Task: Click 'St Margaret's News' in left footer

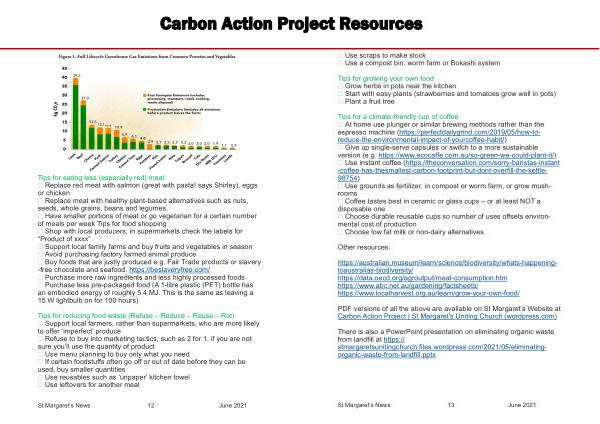Action: coord(64,405)
